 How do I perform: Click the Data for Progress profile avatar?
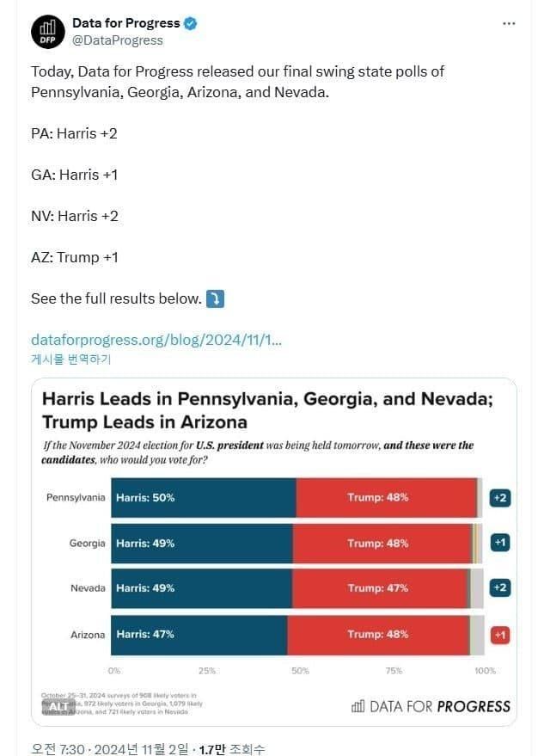click(x=48, y=32)
